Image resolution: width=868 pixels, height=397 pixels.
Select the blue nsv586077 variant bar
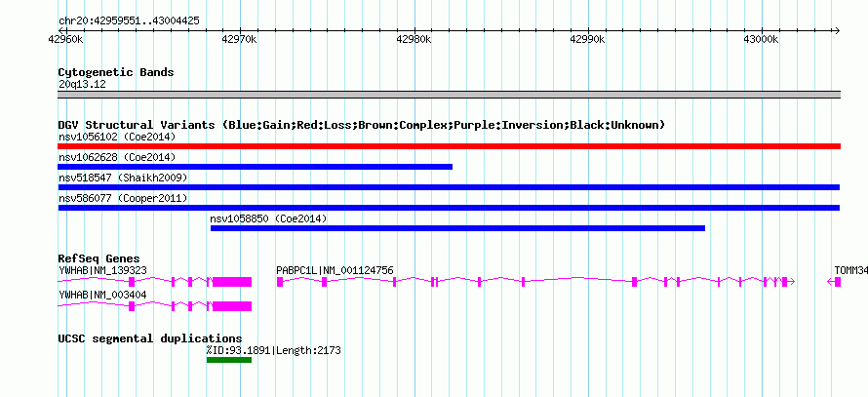click(x=449, y=208)
